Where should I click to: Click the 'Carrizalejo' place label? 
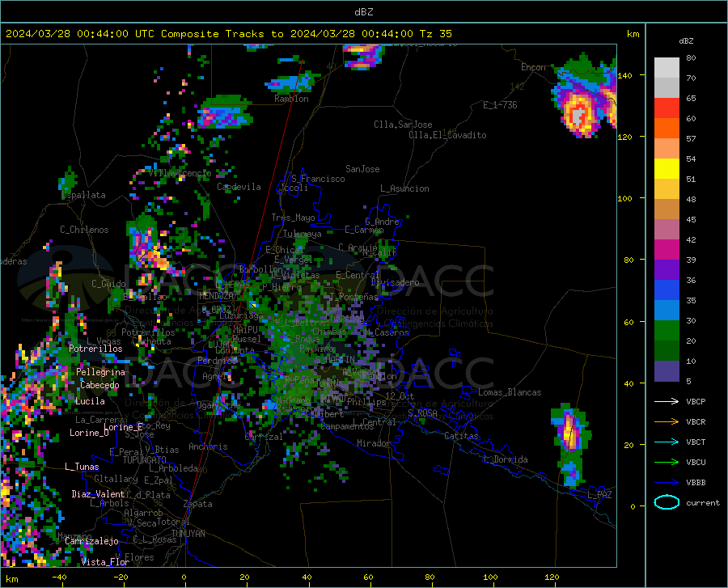(x=91, y=541)
